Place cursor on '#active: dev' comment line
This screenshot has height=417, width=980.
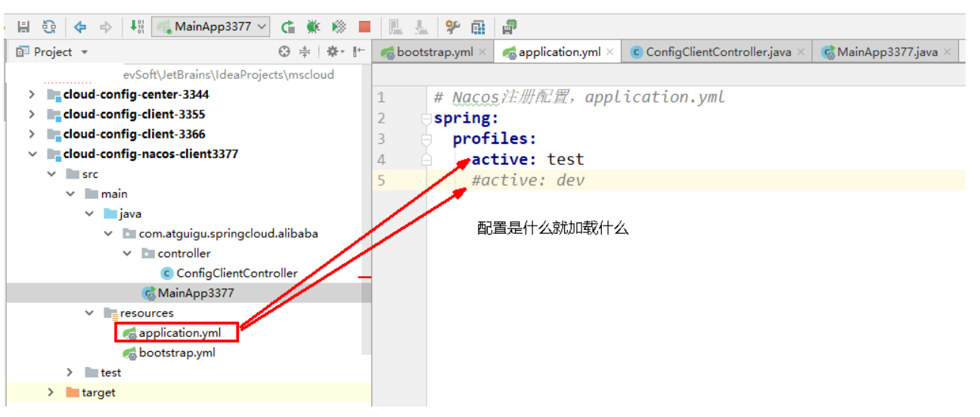(528, 180)
